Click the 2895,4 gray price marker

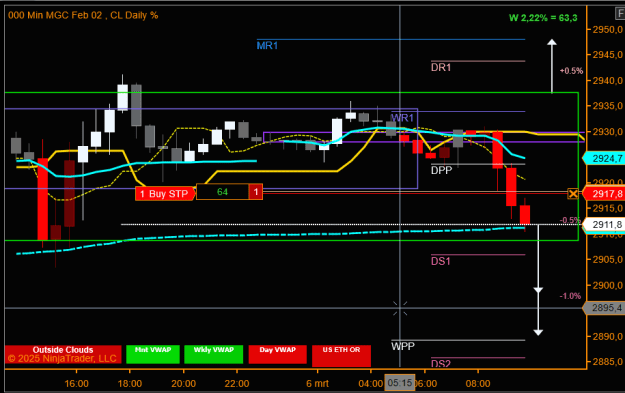[x=604, y=308]
